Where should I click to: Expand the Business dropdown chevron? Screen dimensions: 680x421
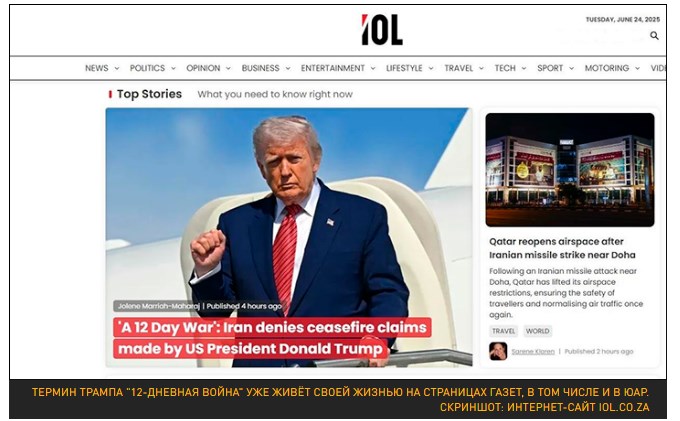(x=288, y=69)
